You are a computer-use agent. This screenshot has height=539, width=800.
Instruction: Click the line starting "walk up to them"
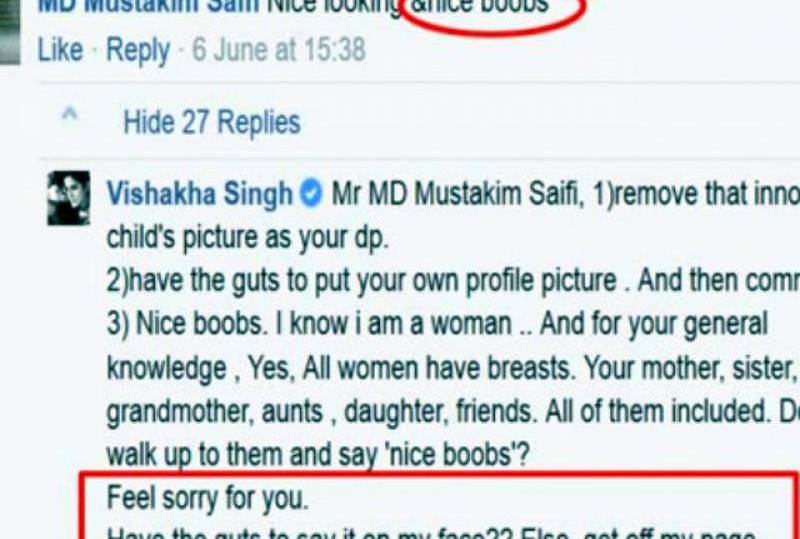(318, 455)
